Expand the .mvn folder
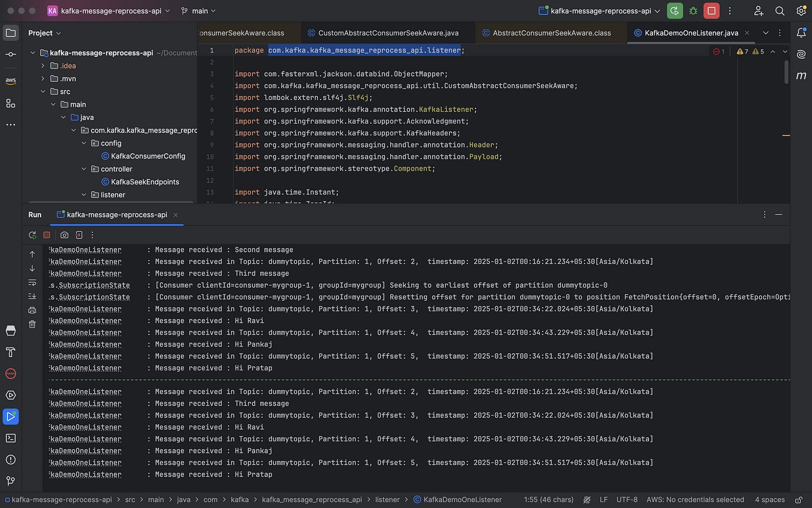Viewport: 812px width, 508px height. [x=43, y=78]
